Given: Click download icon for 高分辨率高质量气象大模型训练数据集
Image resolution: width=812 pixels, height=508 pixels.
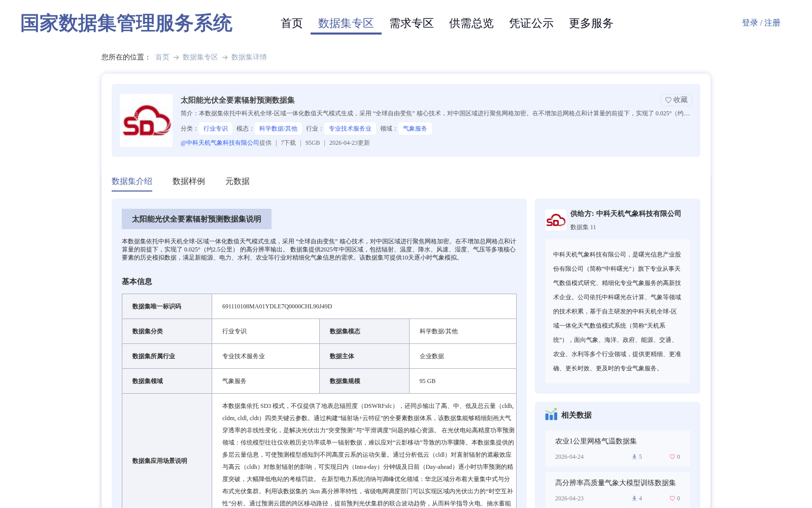Looking at the screenshot, I should pos(634,498).
